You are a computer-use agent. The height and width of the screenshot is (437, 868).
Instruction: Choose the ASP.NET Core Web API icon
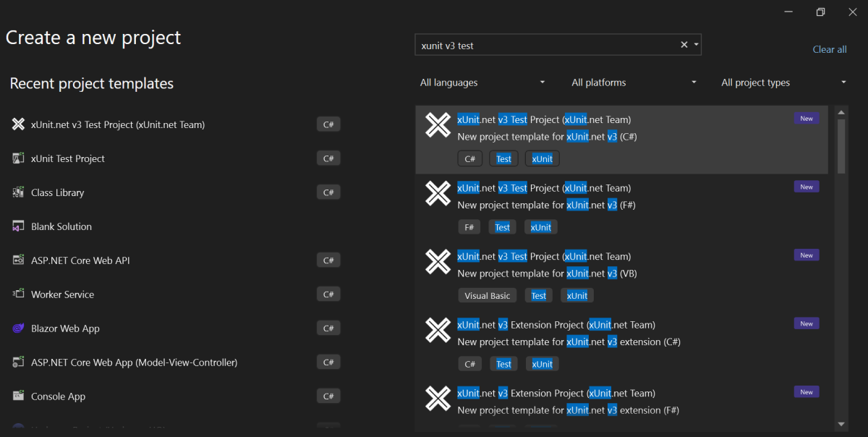point(19,260)
